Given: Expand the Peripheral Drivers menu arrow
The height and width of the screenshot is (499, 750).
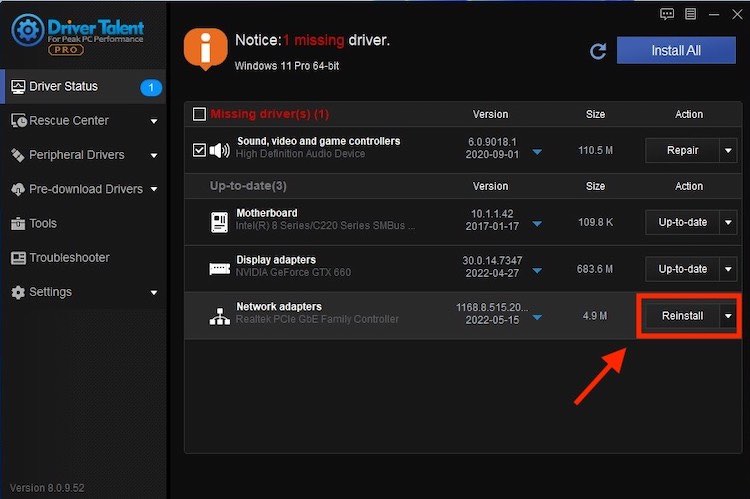Looking at the screenshot, I should tap(154, 155).
